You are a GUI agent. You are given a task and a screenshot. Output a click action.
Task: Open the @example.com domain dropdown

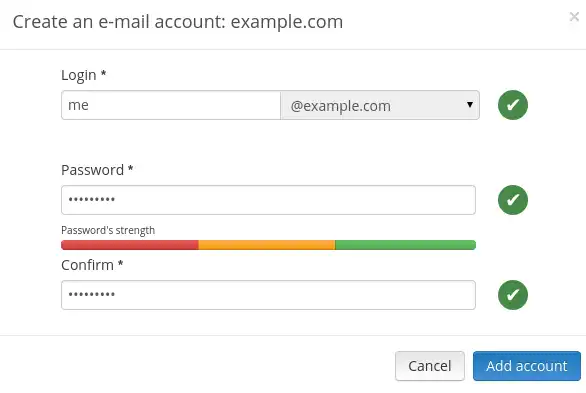pyautogui.click(x=380, y=105)
